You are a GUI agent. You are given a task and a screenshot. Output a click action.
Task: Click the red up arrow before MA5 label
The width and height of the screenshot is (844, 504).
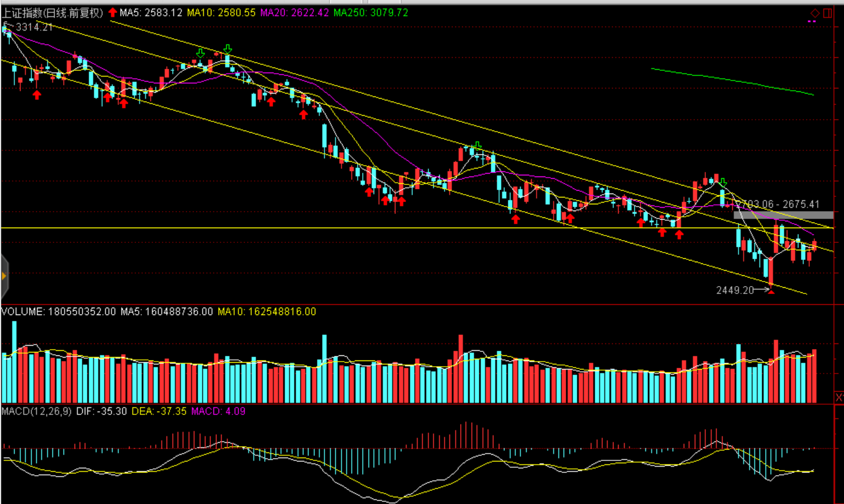pyautogui.click(x=112, y=12)
